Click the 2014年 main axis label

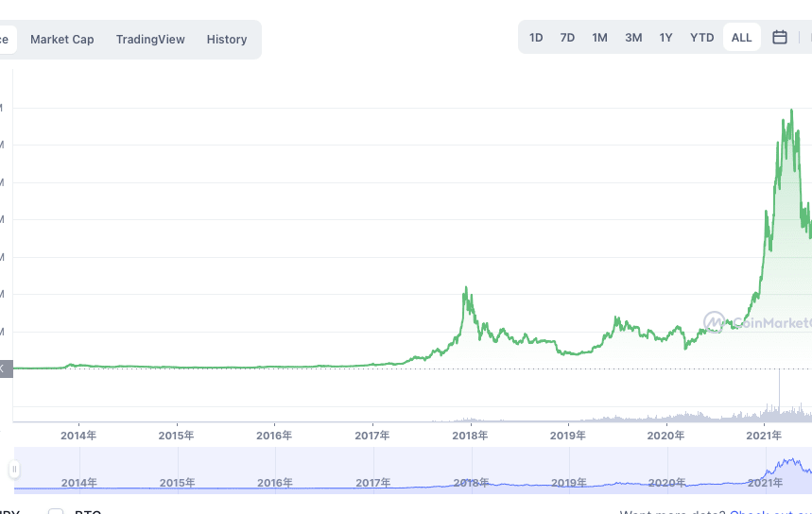(x=78, y=436)
